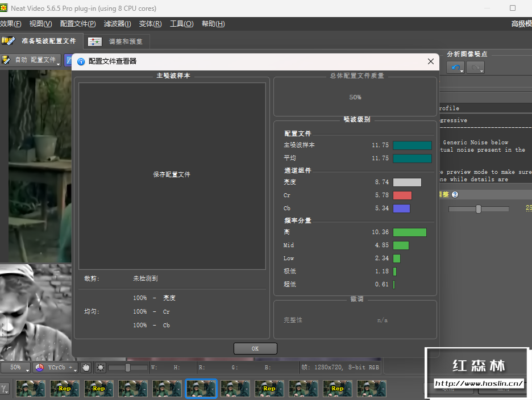Open the 视图(V) menu
Viewport: 532px width, 400px height.
tap(40, 24)
